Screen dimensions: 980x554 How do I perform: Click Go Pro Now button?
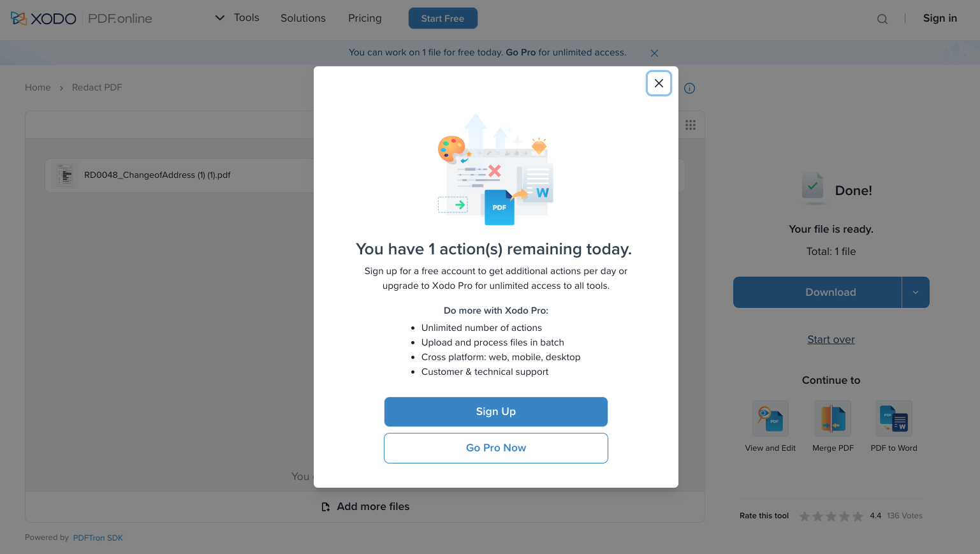[x=495, y=448]
